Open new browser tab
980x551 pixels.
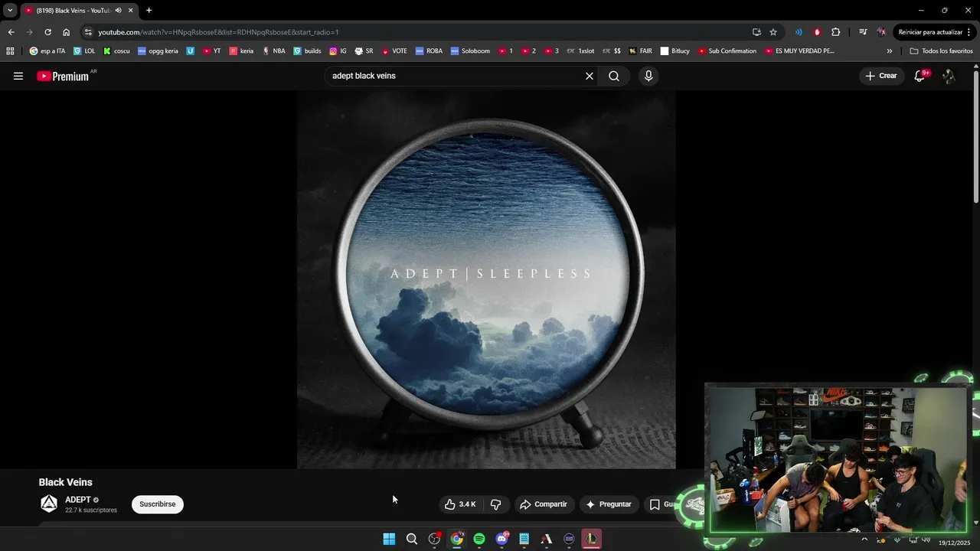click(149, 10)
